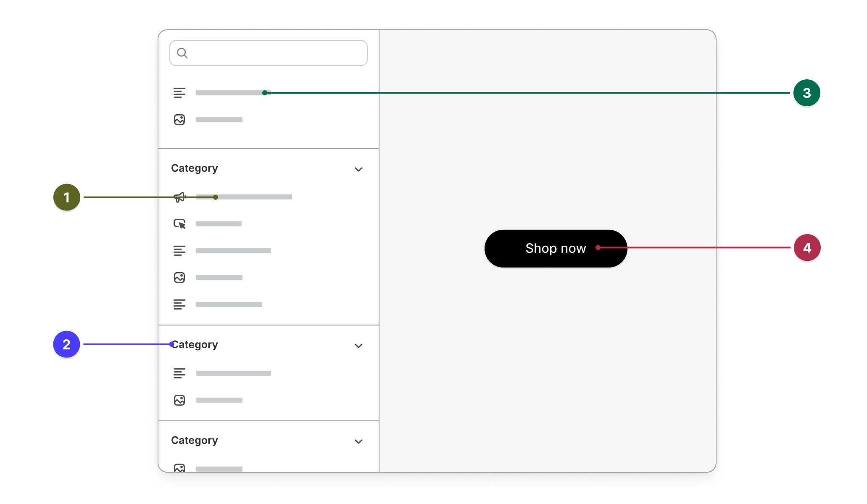Click the first Category heading label
This screenshot has width=867, height=504.
[x=195, y=168]
